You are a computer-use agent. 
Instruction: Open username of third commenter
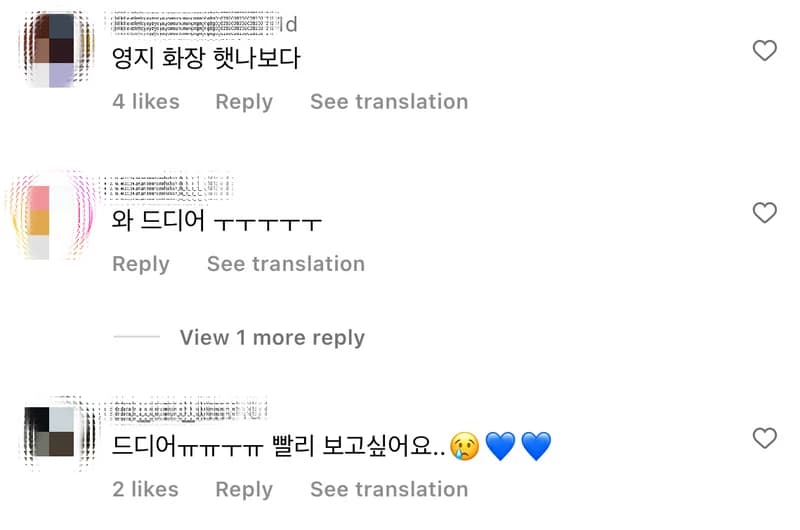[187, 411]
